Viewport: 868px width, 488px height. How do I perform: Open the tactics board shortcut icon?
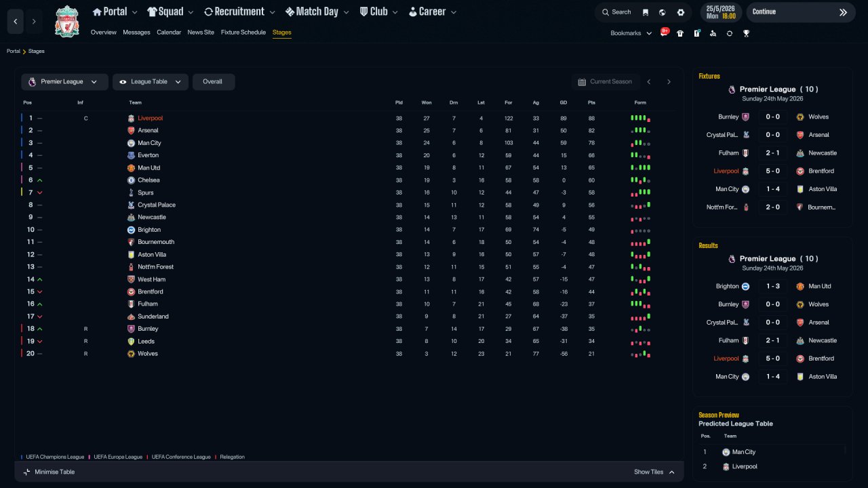(696, 33)
